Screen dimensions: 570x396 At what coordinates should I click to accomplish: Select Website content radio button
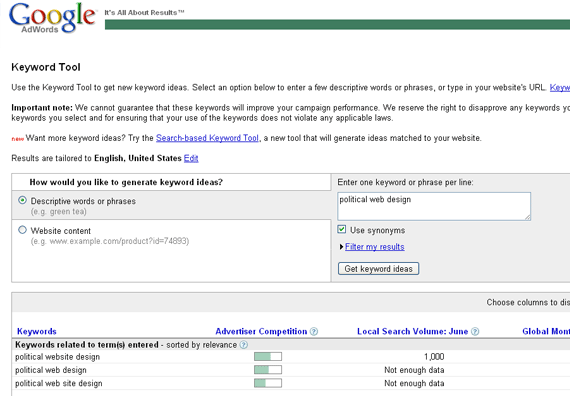23,230
